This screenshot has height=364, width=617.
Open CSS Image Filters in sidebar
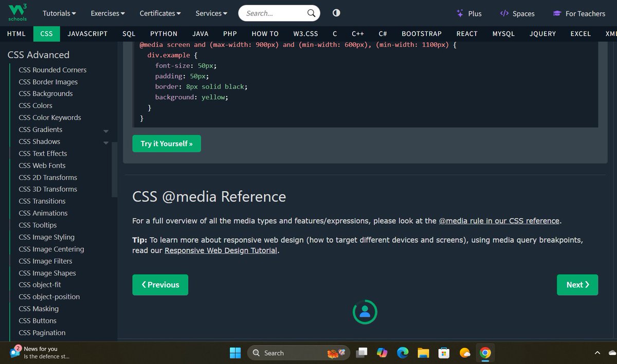(x=45, y=261)
